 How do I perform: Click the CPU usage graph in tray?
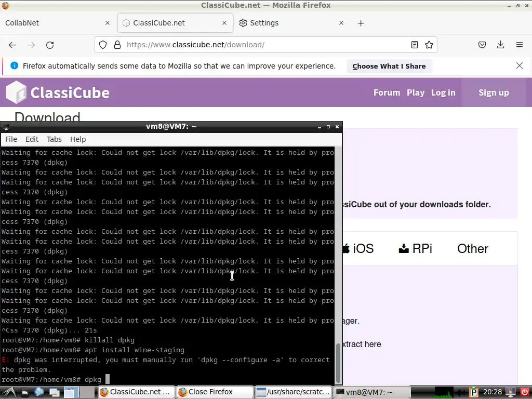point(444,392)
